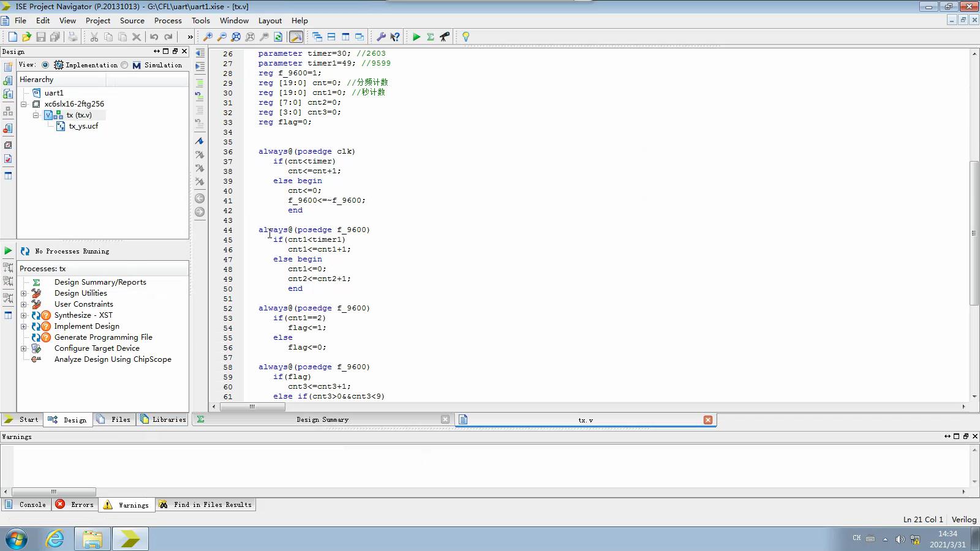Open the Design Summary document tab

click(322, 419)
